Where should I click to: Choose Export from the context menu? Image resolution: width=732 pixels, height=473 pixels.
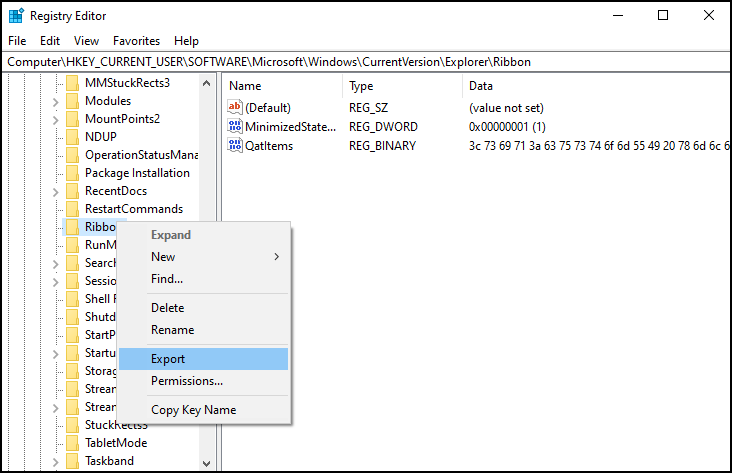point(204,359)
